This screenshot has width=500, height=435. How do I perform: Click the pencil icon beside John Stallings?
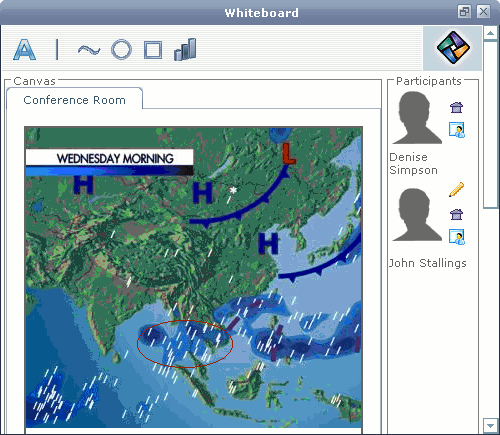click(x=456, y=189)
